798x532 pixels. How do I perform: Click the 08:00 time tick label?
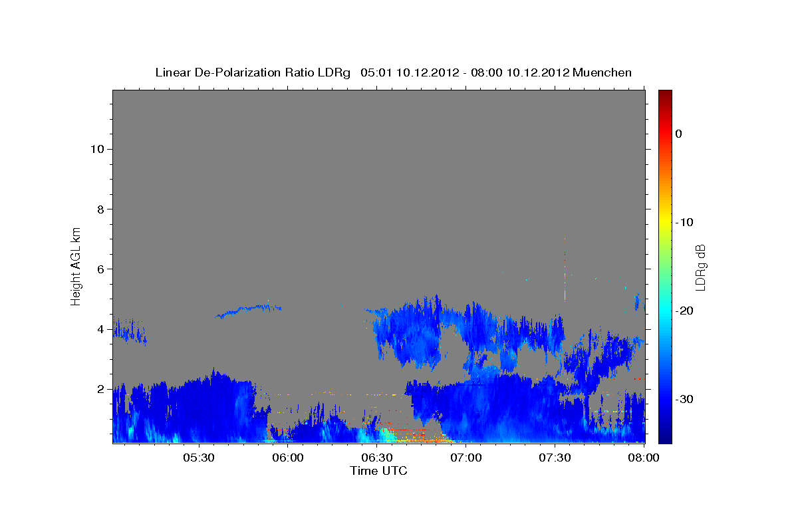pos(644,458)
